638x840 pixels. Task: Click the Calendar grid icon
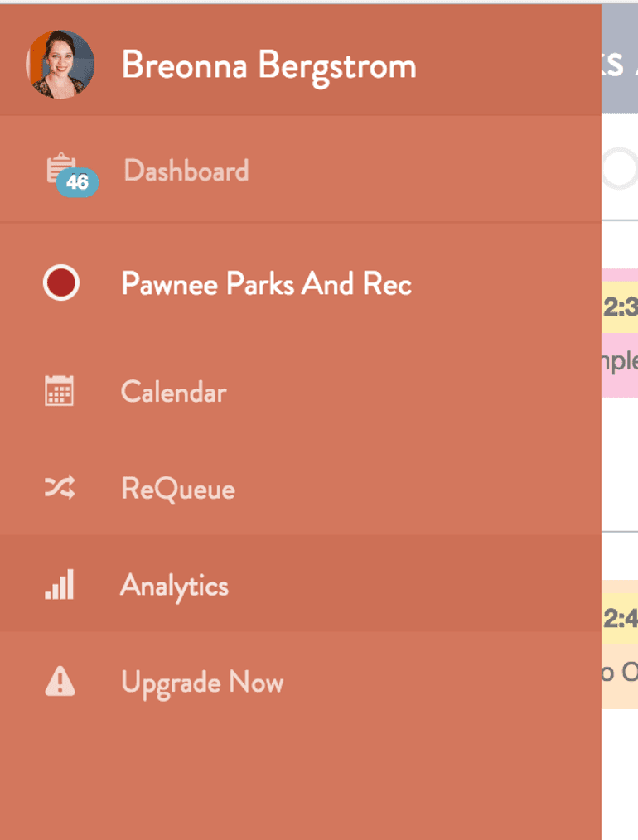[59, 391]
